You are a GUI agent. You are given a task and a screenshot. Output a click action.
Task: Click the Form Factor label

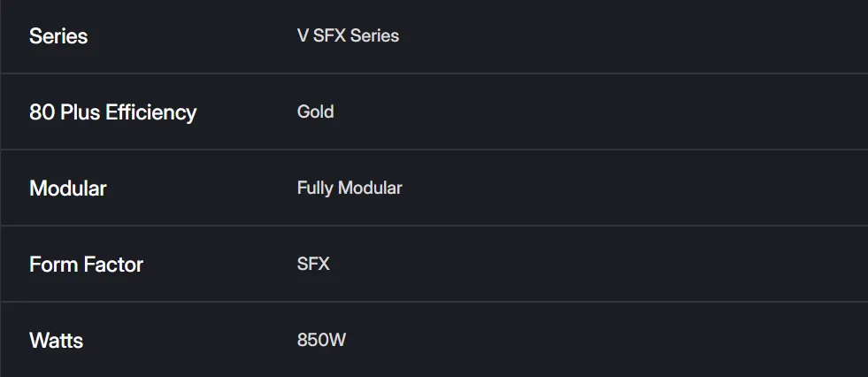86,265
